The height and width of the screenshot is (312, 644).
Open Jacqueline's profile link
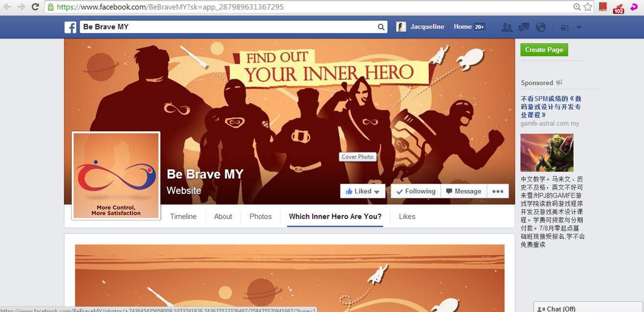click(427, 27)
